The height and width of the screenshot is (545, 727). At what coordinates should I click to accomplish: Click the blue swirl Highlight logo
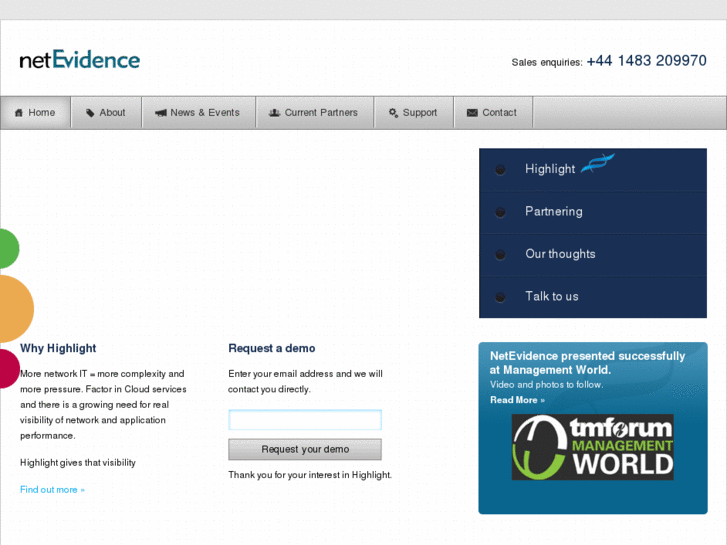click(x=598, y=163)
